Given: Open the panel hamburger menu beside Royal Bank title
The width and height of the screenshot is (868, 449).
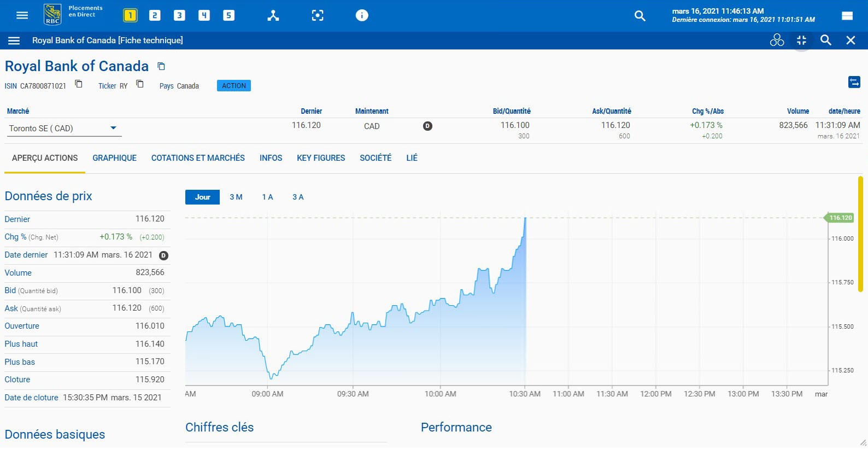Looking at the screenshot, I should [14, 40].
